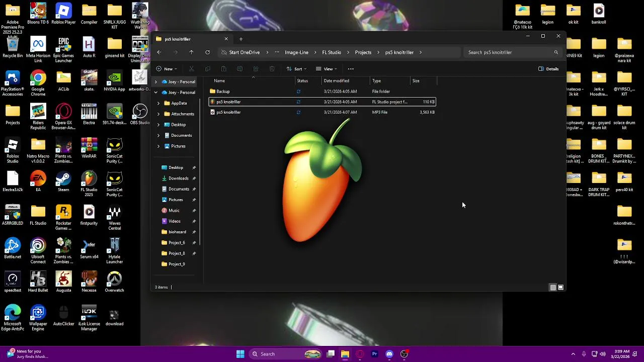Image resolution: width=644 pixels, height=362 pixels.
Task: Open the Epic Games Launcher shortcut
Action: pos(63,50)
